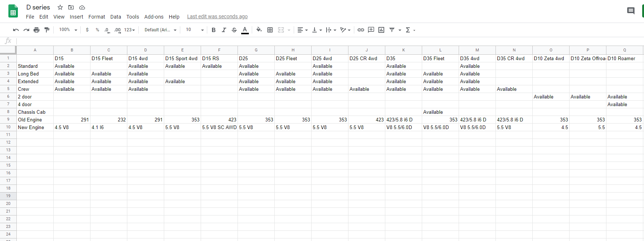The width and height of the screenshot is (644, 241).
Task: Toggle italic formatting
Action: [224, 30]
